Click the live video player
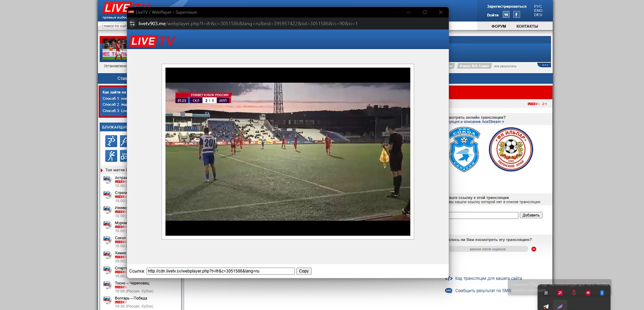Image resolution: width=644 pixels, height=310 pixels. click(x=288, y=152)
